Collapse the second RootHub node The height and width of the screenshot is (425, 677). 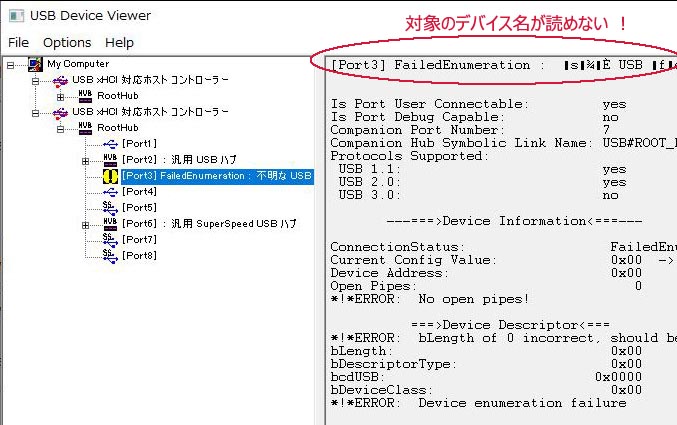(x=61, y=128)
